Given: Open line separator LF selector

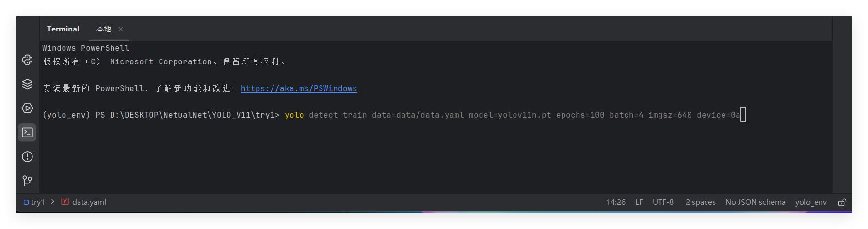Looking at the screenshot, I should 639,202.
